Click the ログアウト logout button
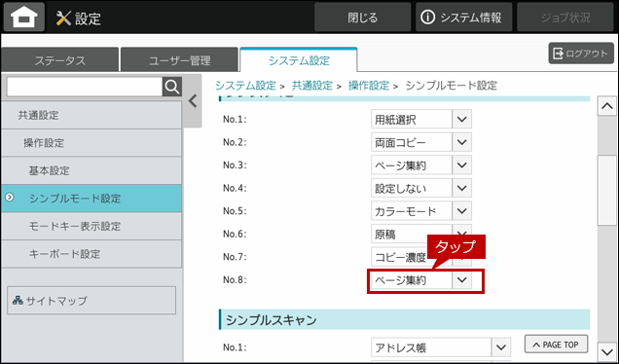 (x=581, y=54)
